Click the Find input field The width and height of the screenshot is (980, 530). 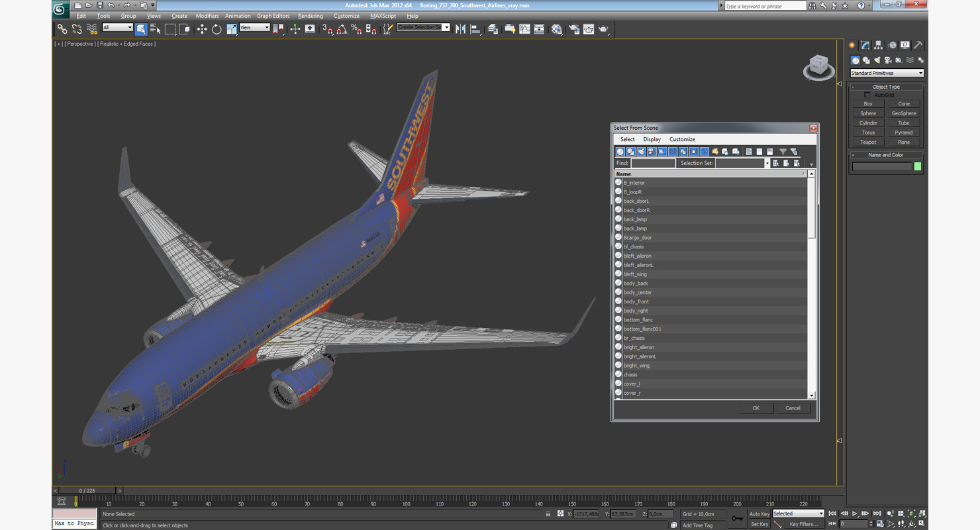tap(653, 163)
